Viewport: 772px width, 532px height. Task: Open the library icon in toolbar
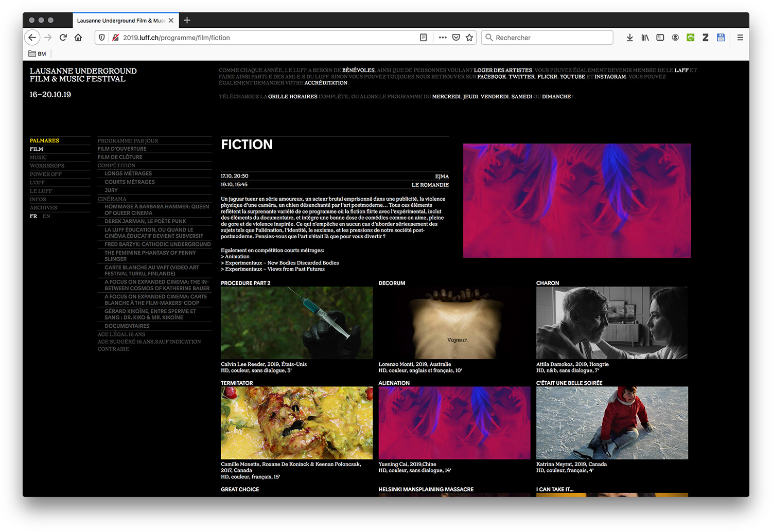[645, 38]
